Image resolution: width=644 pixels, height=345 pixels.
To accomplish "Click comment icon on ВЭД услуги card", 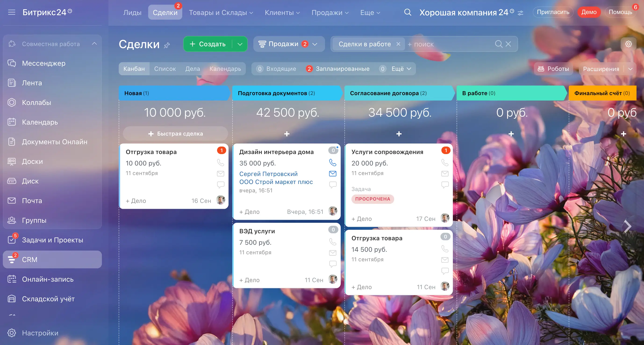I will tap(333, 264).
